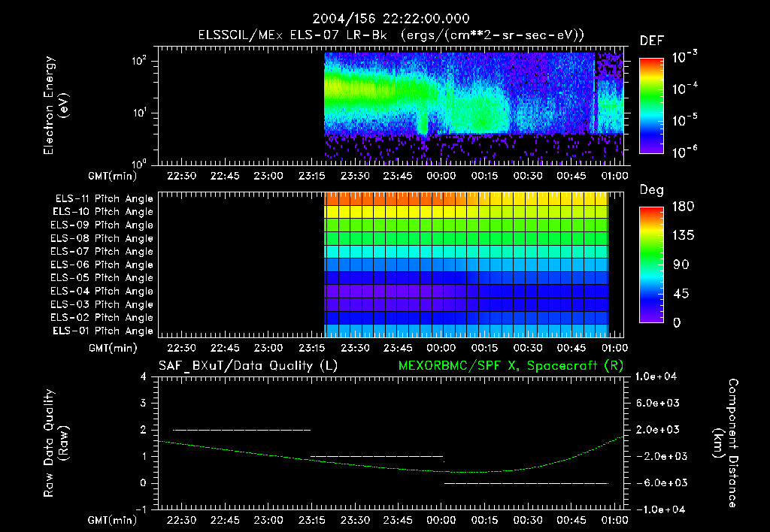This screenshot has height=532, width=770.
Task: Select the ELS-09 Pitch Angle row label
Action: tap(102, 225)
